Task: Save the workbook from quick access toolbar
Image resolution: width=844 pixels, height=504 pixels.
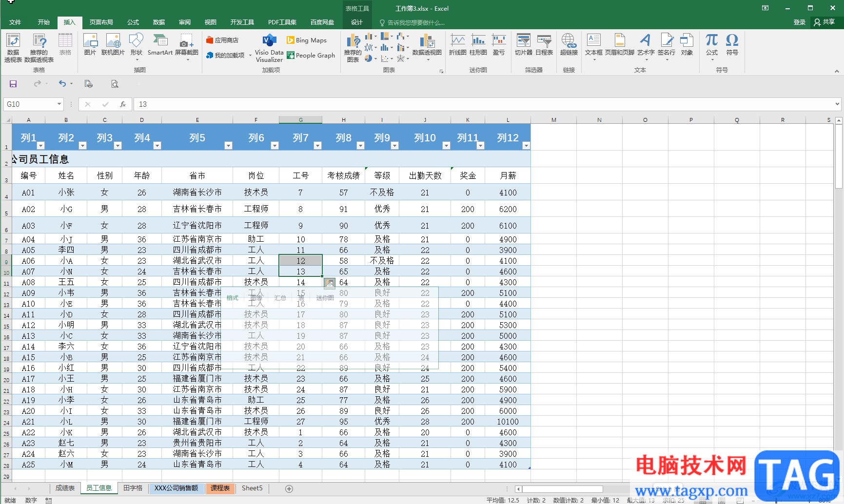Action: tap(13, 84)
